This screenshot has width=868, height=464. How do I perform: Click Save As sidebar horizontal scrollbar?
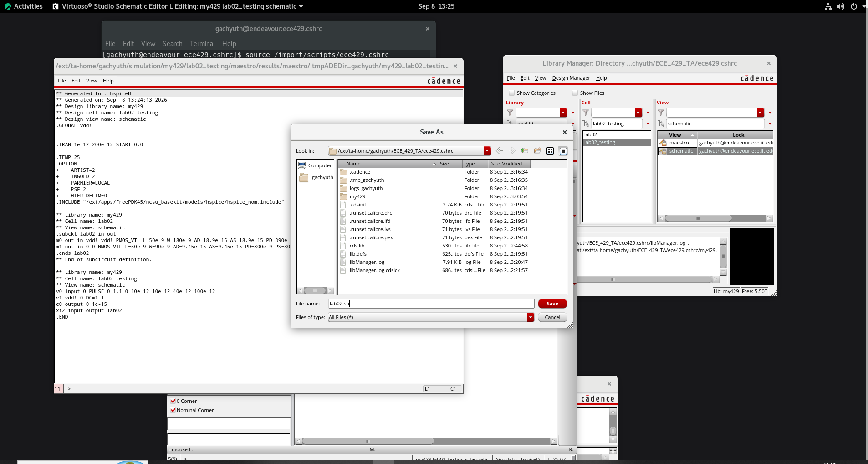[x=315, y=290]
